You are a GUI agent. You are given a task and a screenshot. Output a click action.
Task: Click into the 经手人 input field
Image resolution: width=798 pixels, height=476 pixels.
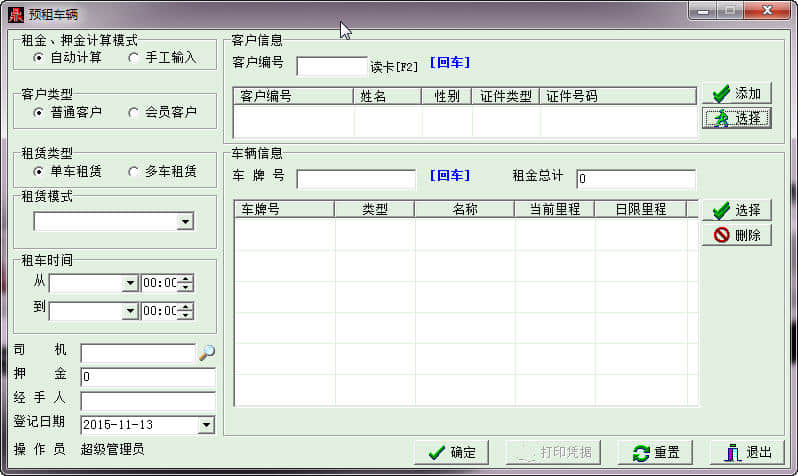coord(148,402)
